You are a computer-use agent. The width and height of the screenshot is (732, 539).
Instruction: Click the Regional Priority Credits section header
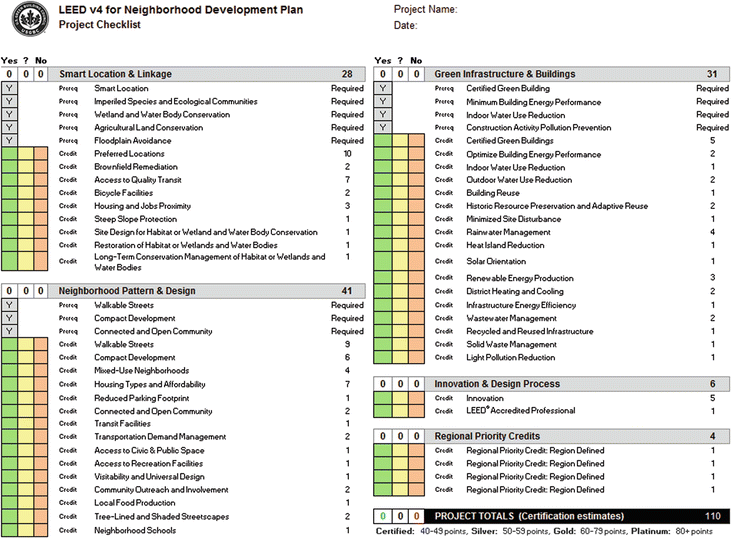[577, 436]
